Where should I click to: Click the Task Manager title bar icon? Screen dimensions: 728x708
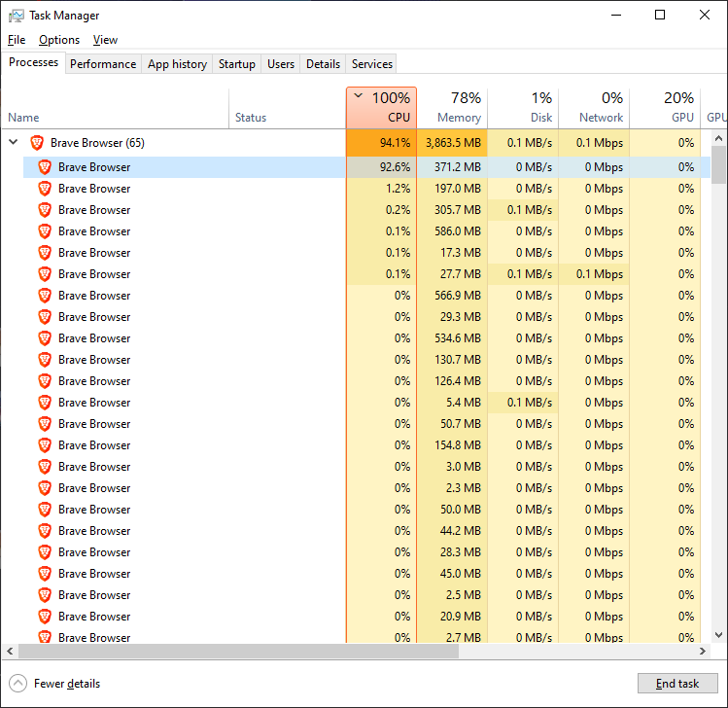(x=17, y=16)
